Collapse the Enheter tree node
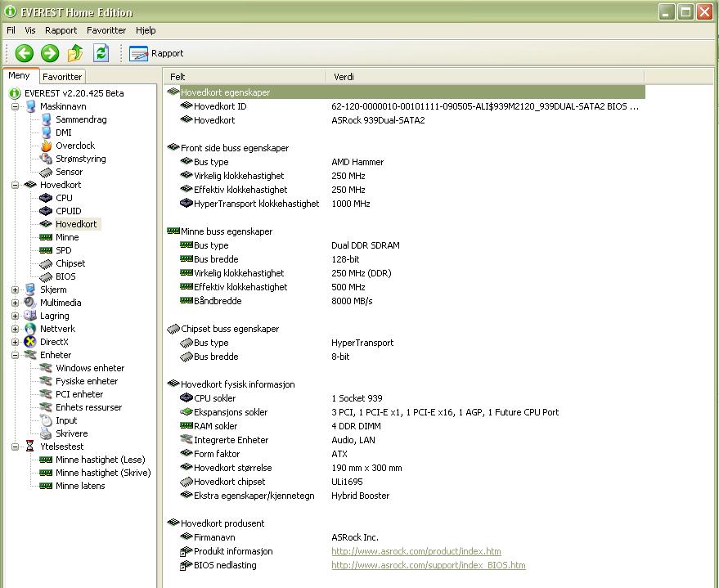This screenshot has height=588, width=719. [15, 355]
